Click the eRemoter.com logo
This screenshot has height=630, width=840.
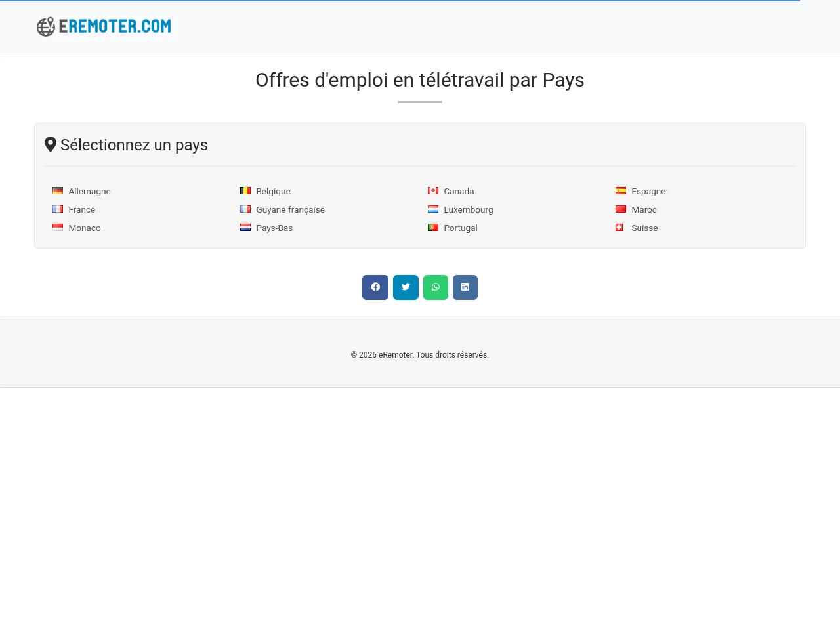click(x=104, y=26)
